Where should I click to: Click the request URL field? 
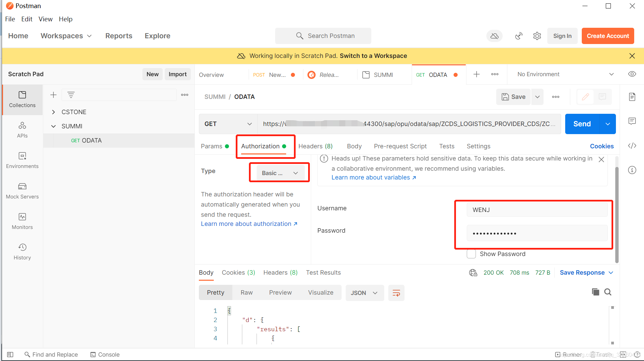coord(409,124)
